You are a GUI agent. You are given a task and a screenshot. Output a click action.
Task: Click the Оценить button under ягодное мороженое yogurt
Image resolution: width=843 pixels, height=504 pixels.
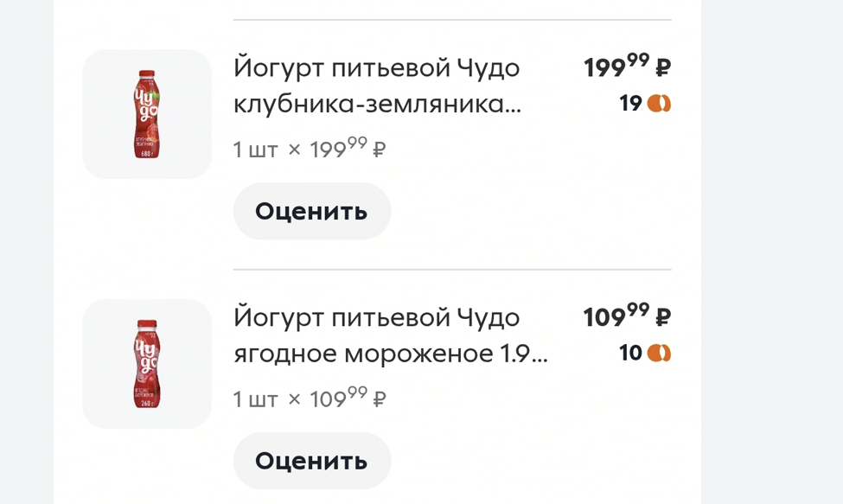312,461
